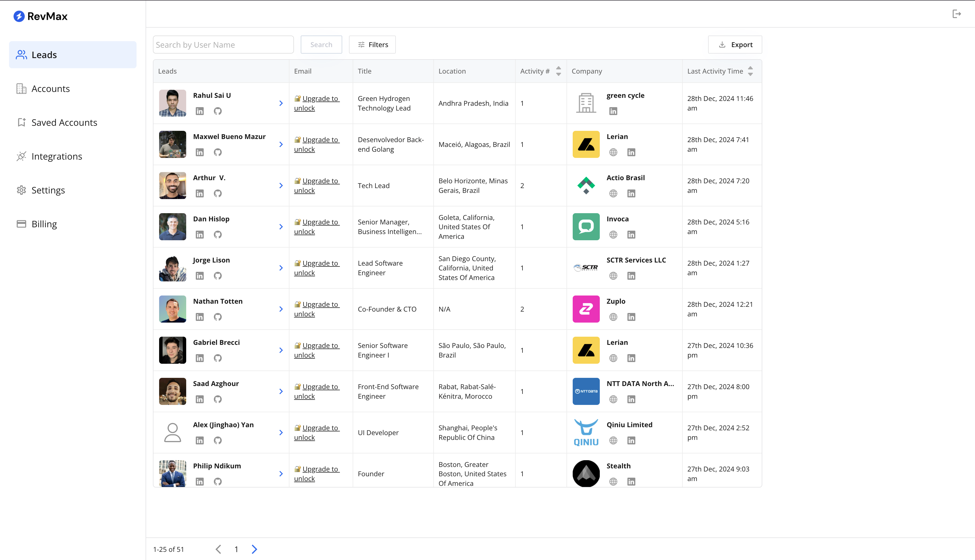Screen dimensions: 975x560
Task: Sort by Activity # column arrows
Action: tap(558, 71)
